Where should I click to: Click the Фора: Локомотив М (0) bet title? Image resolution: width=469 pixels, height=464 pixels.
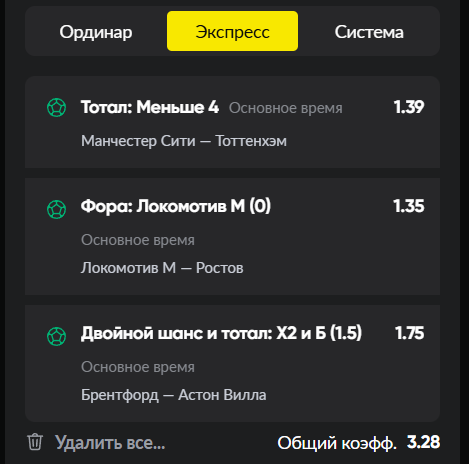coord(176,206)
